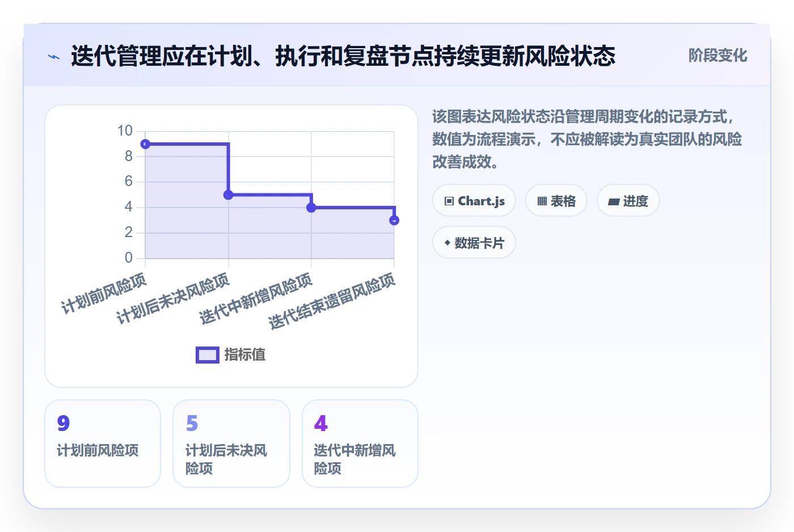The image size is (794, 532).
Task: Click the chart data point at value 5
Action: (229, 195)
